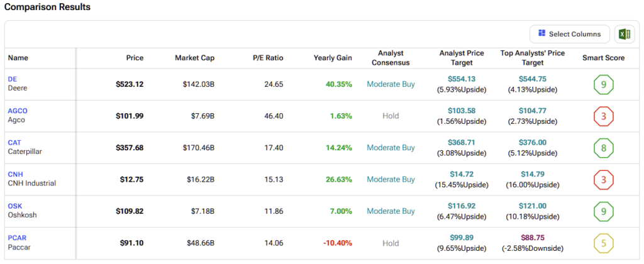This screenshot has width=644, height=264.
Task: Sort by the Market Cap column header
Action: pos(195,58)
